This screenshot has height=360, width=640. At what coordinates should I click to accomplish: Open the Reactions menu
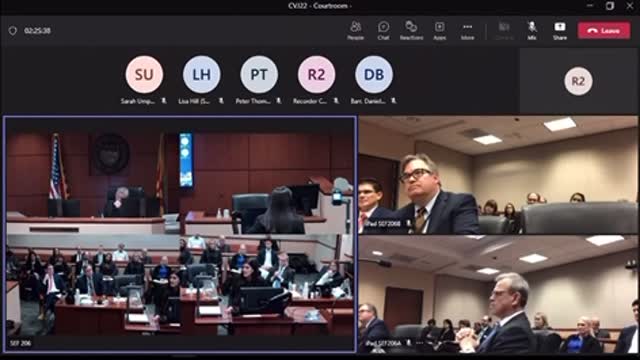tap(411, 31)
